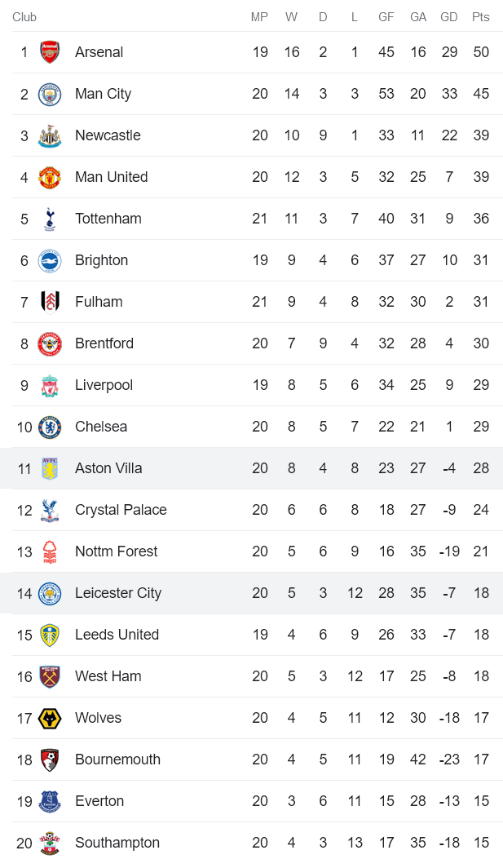Screen dimensions: 503x868
Task: Click the Man City club badge
Action: pyautogui.click(x=50, y=94)
